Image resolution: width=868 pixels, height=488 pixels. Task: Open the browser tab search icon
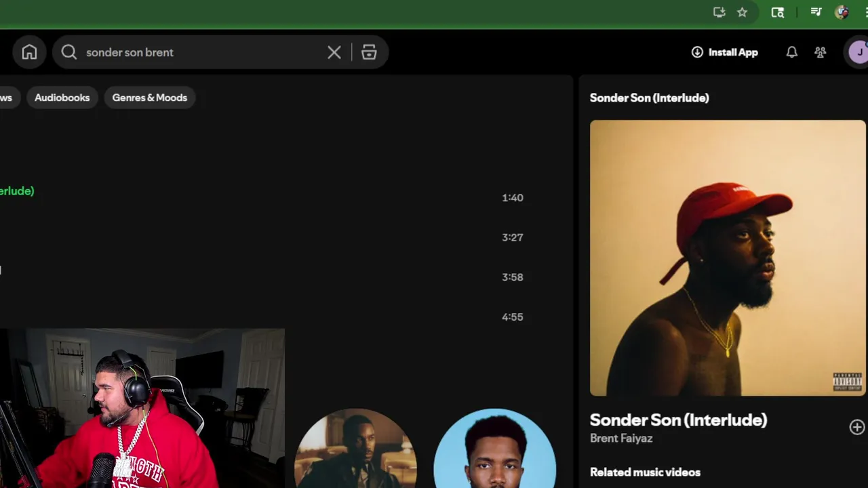click(x=778, y=12)
